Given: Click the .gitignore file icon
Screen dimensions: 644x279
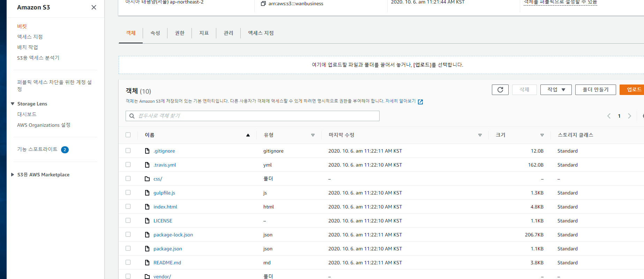Looking at the screenshot, I should [x=147, y=151].
